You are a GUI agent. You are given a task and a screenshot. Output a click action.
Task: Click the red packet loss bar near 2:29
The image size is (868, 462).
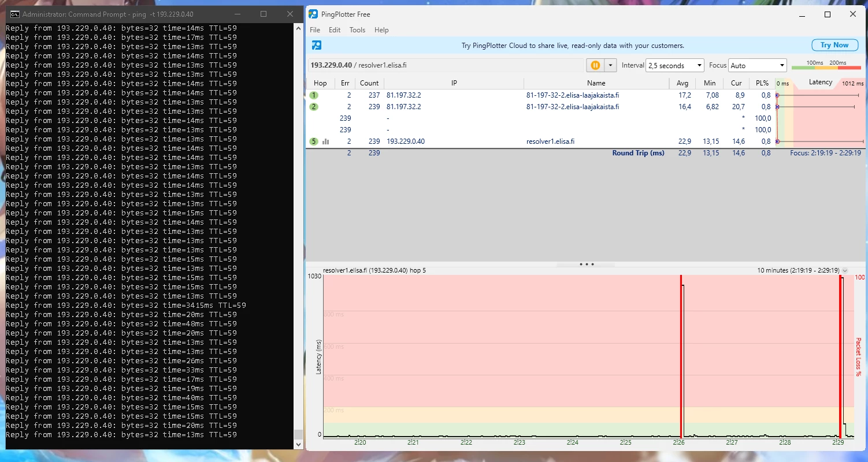coord(840,356)
